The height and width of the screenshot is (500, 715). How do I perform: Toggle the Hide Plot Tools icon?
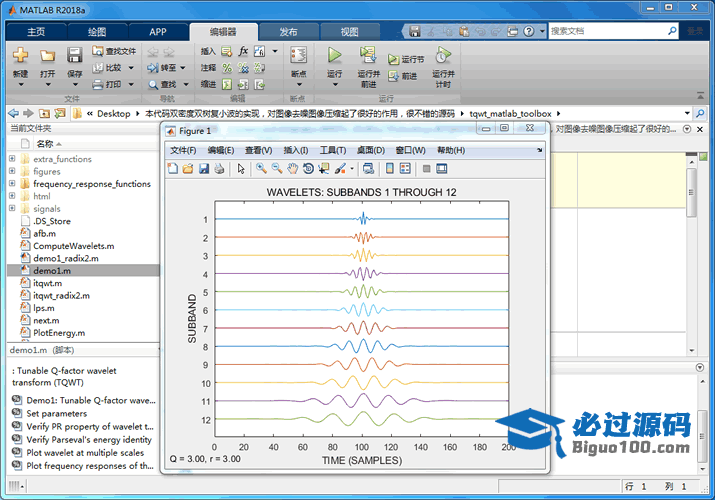click(x=426, y=169)
